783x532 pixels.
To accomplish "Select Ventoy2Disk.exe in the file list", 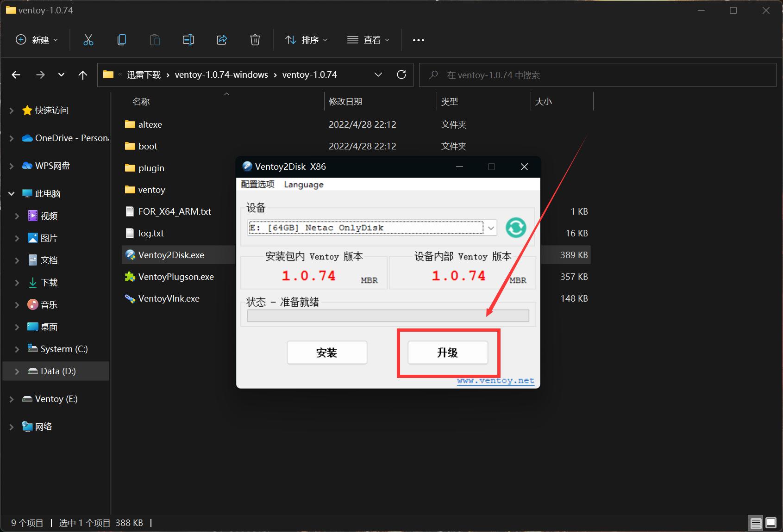I will 171,254.
